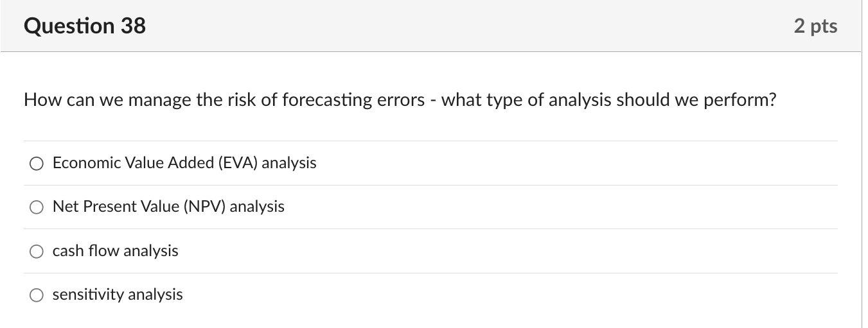Viewport: 868px width, 328px height.
Task: Click the 'Net Present Value (NPV) analysis' answer text
Action: point(168,207)
